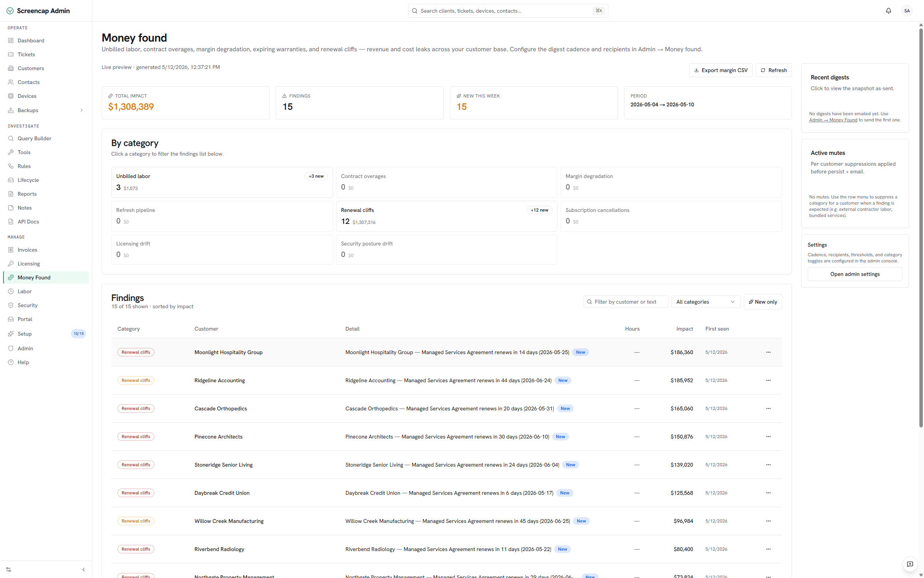Filter by Unbilled labor category card

pos(222,182)
